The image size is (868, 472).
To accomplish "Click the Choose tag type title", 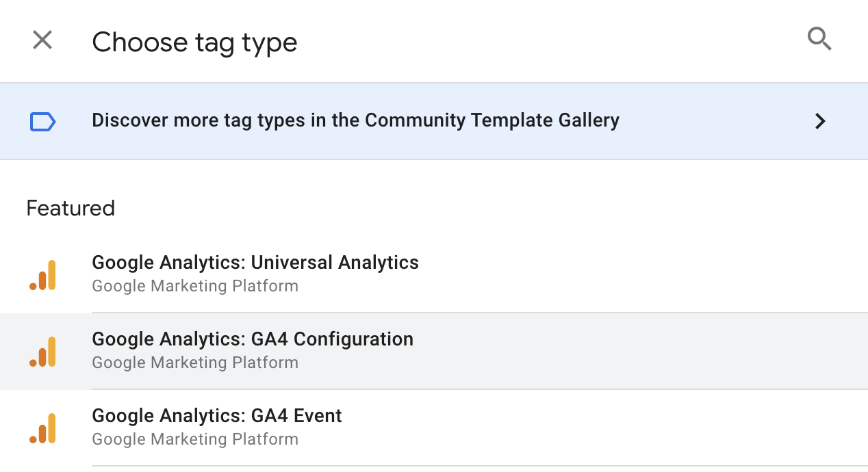I will point(194,42).
